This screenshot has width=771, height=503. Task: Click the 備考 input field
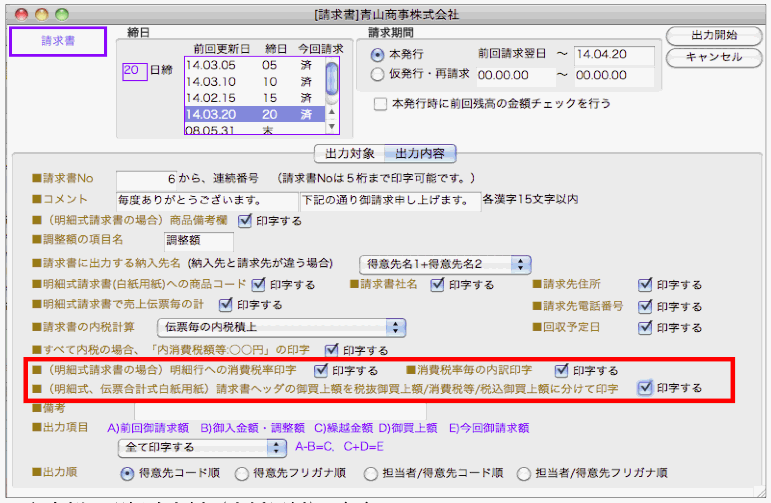(x=280, y=410)
